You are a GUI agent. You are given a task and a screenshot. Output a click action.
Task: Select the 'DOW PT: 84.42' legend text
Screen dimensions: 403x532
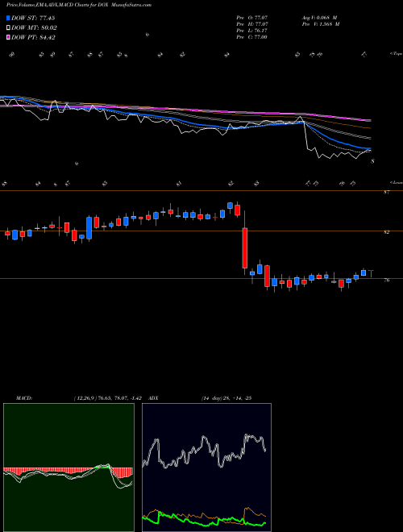click(33, 37)
